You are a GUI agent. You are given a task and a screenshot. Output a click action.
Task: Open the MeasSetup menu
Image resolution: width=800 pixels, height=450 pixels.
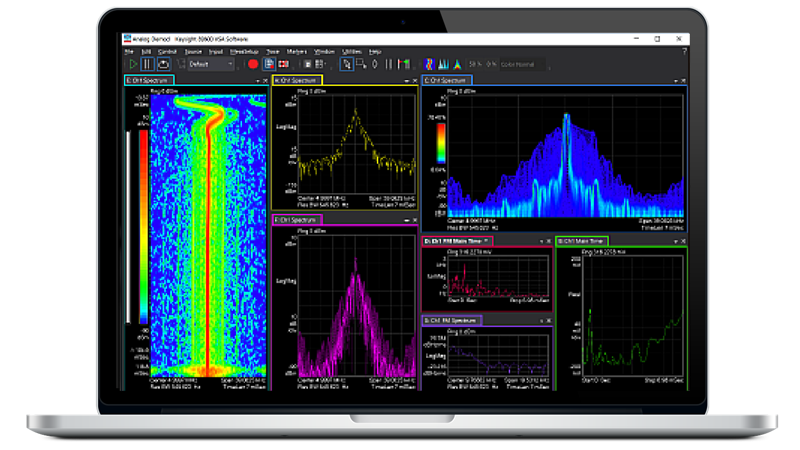point(244,52)
